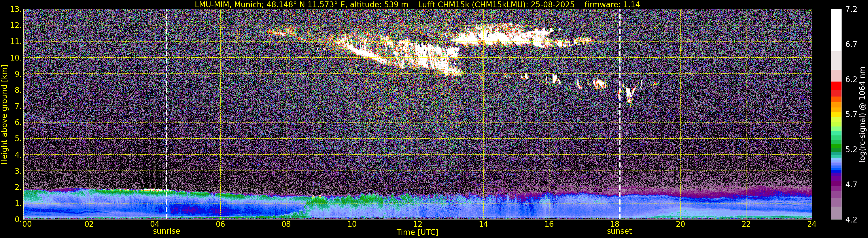Click the 'Height above ground [km]' axis title
The width and height of the screenshot is (868, 238).
(4, 115)
